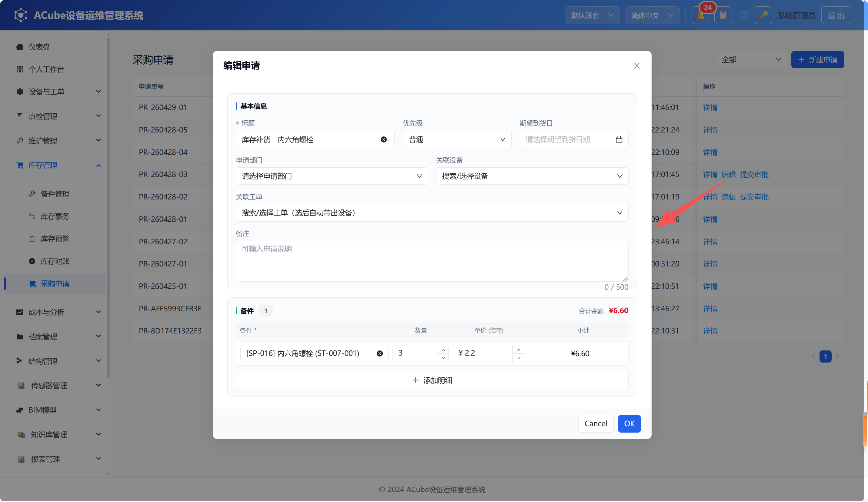868x502 pixels.
Task: Open 简体中文 language dropdown
Action: 653,15
